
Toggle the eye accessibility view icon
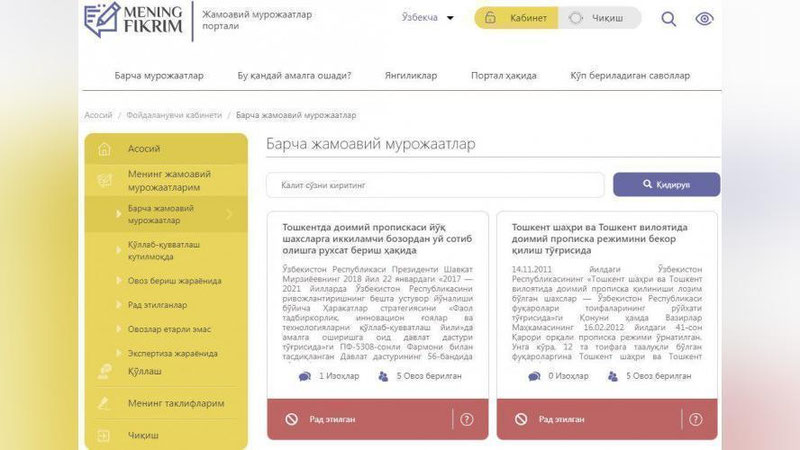[704, 18]
